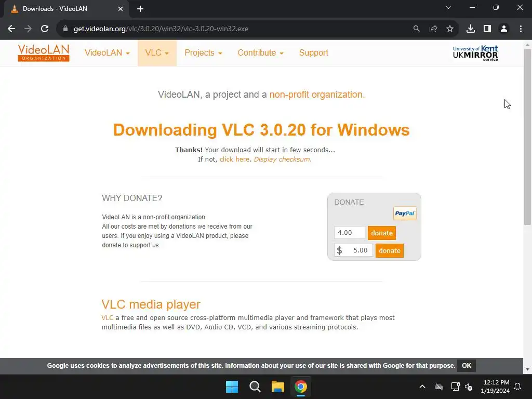Show the checksum via Display checksum
532x399 pixels.
[x=282, y=159]
